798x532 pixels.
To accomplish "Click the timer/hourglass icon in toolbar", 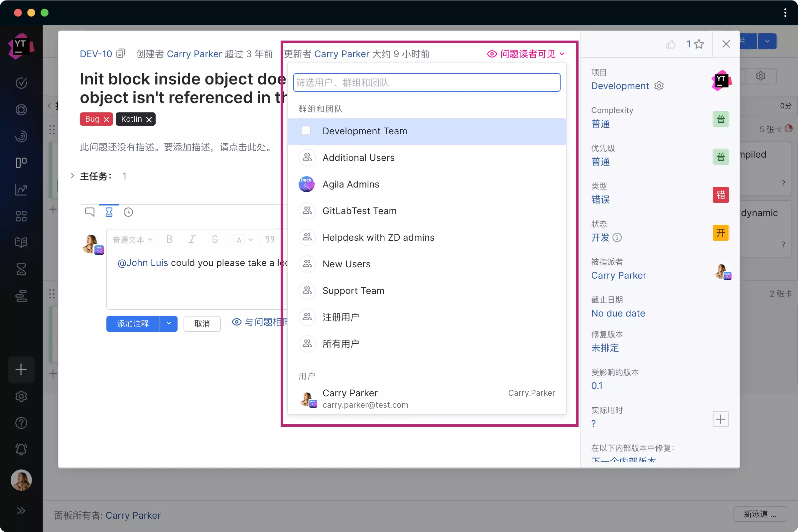I will [x=109, y=211].
